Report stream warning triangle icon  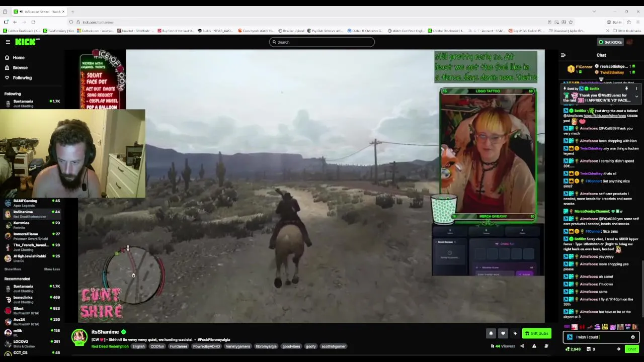(534, 346)
